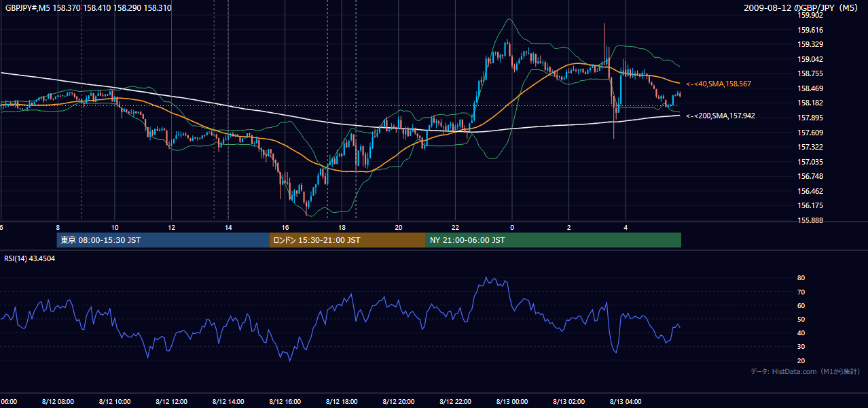Click the RSI(14) 43.4504 indicator label

click(x=30, y=258)
